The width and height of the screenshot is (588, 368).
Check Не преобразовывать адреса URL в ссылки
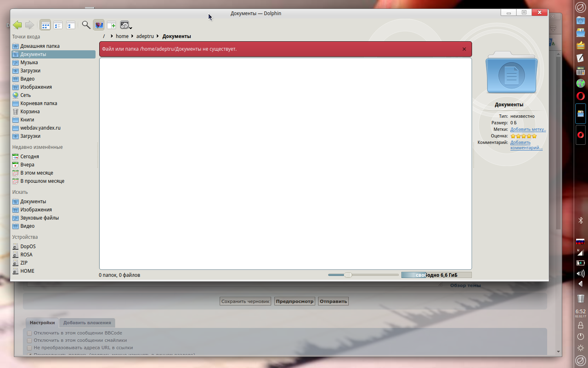click(29, 348)
